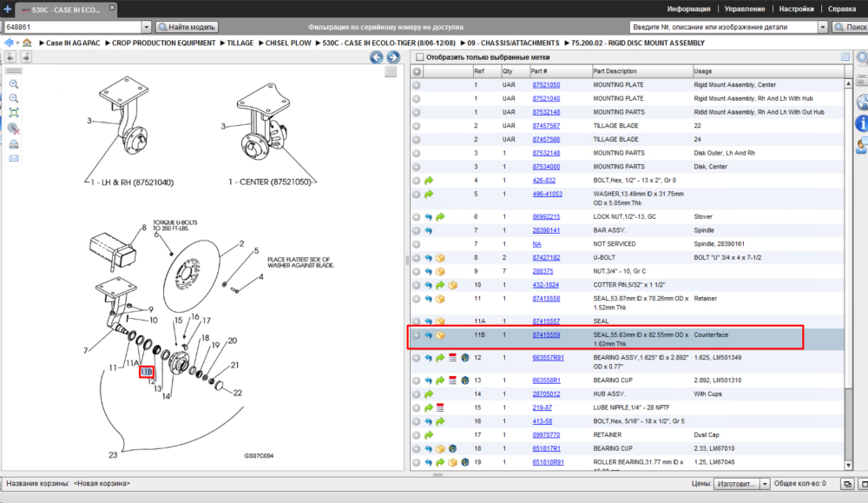
Task: Go to TILLAGE breadcrumb level
Action: click(240, 43)
